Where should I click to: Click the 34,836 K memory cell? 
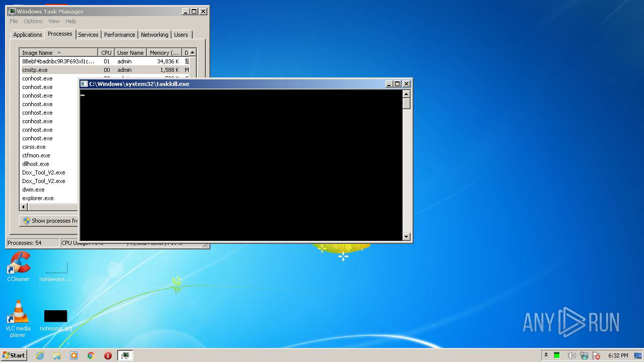(168, 61)
